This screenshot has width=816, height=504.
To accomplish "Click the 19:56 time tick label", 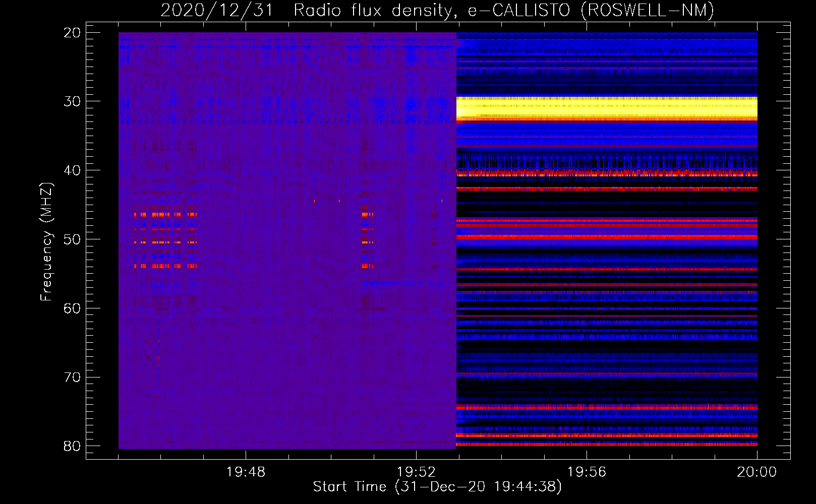I will 587,472.
